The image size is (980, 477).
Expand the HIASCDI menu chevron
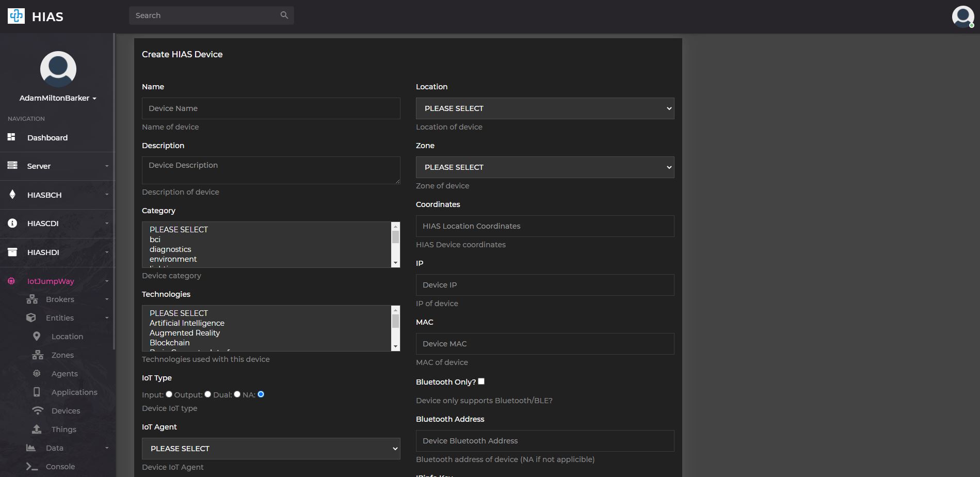point(107,224)
